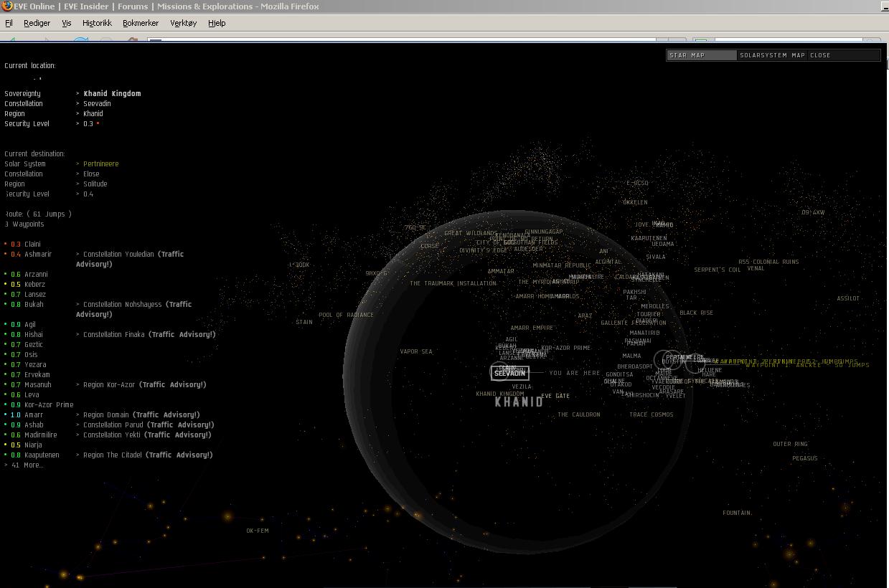Select route system Masanuh
The height and width of the screenshot is (588, 889).
[38, 384]
